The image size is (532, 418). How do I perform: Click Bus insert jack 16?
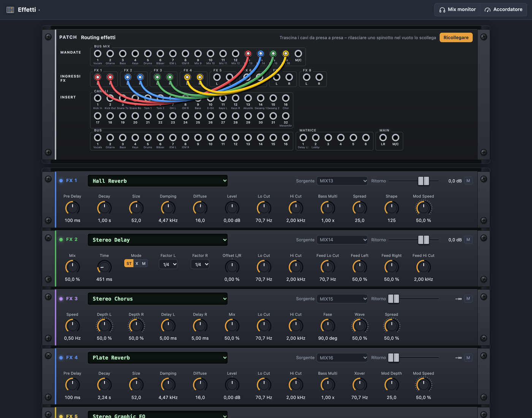(286, 138)
